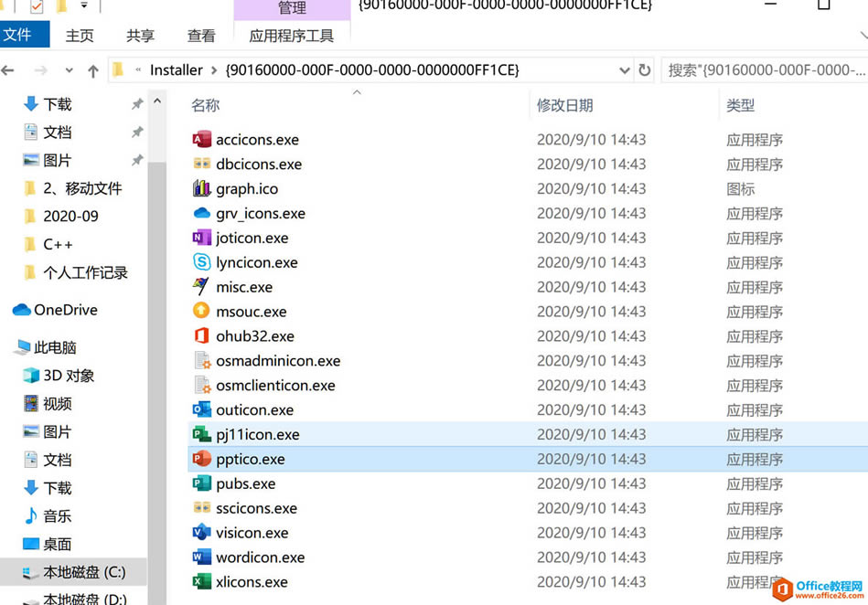
Task: Expand the Installer breadcrumb arrow
Action: tap(214, 70)
